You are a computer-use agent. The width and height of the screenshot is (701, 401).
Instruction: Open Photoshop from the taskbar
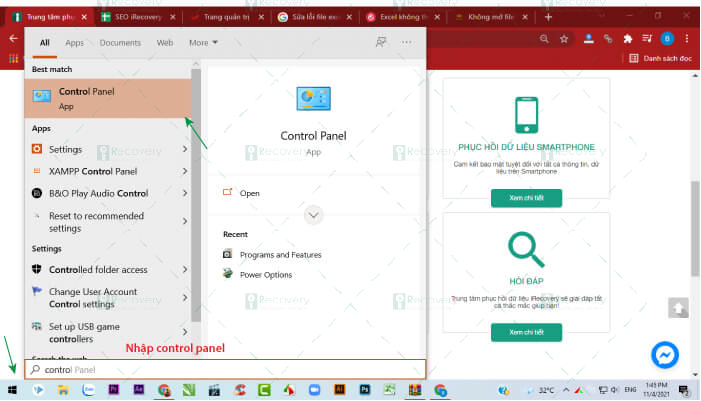pyautogui.click(x=365, y=390)
